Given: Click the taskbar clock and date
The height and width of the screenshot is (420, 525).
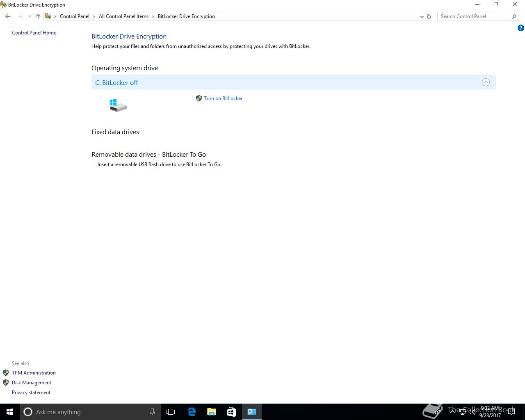Looking at the screenshot, I should pyautogui.click(x=490, y=412).
